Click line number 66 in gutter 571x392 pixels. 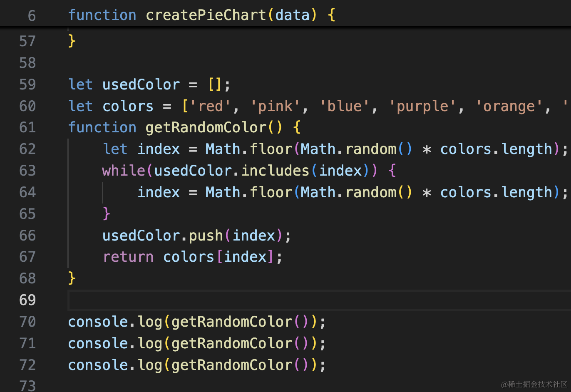(x=27, y=236)
